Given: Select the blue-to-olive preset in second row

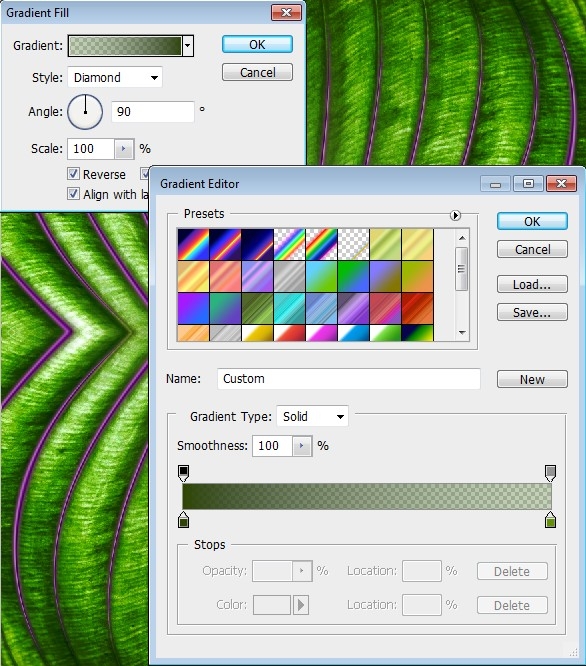Looking at the screenshot, I should tap(386, 277).
